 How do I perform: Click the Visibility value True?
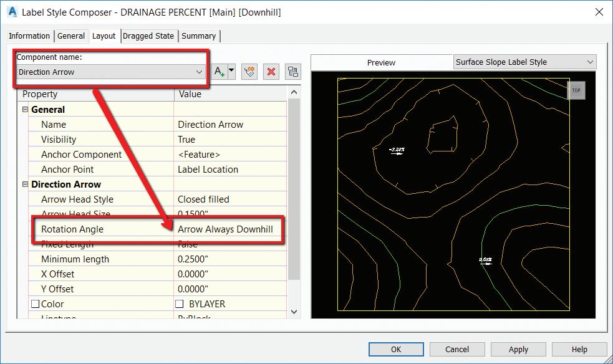(x=186, y=140)
